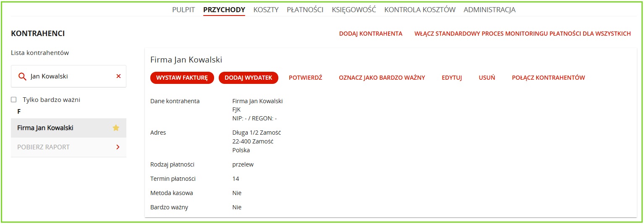Click the magnifier search icon
Viewport: 644px width, 224px height.
(23, 76)
